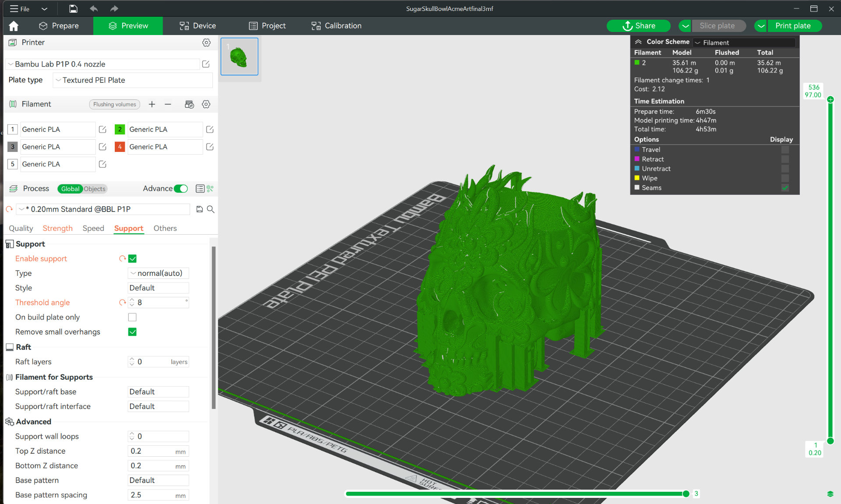Switch to the Prepare tab
Image resolution: width=841 pixels, height=504 pixels.
tap(59, 26)
